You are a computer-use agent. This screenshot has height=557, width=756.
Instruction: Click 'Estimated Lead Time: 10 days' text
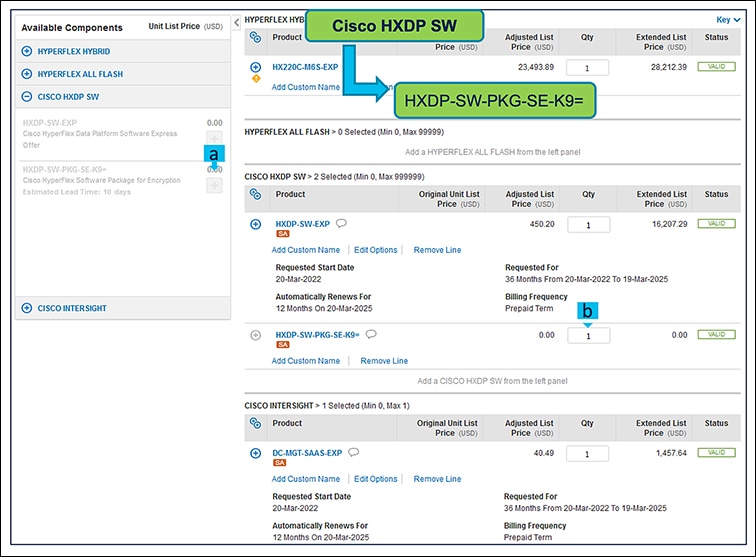point(77,192)
